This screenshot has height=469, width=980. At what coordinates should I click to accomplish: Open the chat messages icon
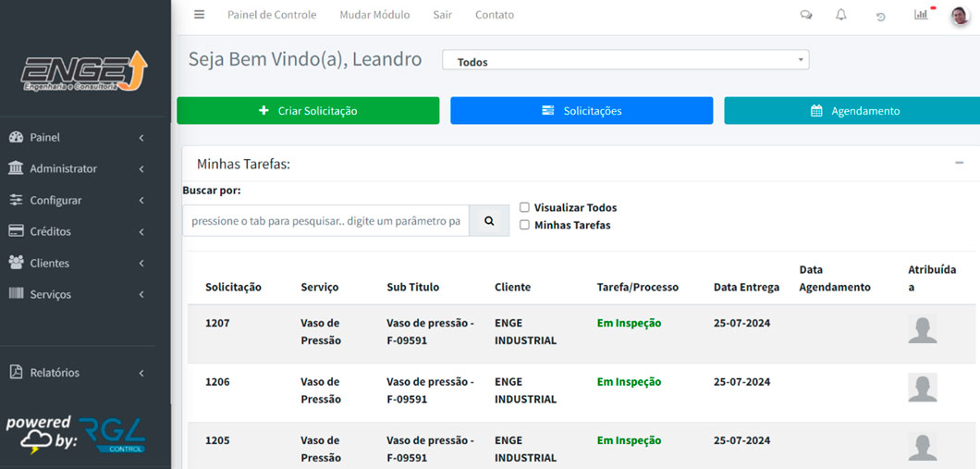(x=806, y=15)
